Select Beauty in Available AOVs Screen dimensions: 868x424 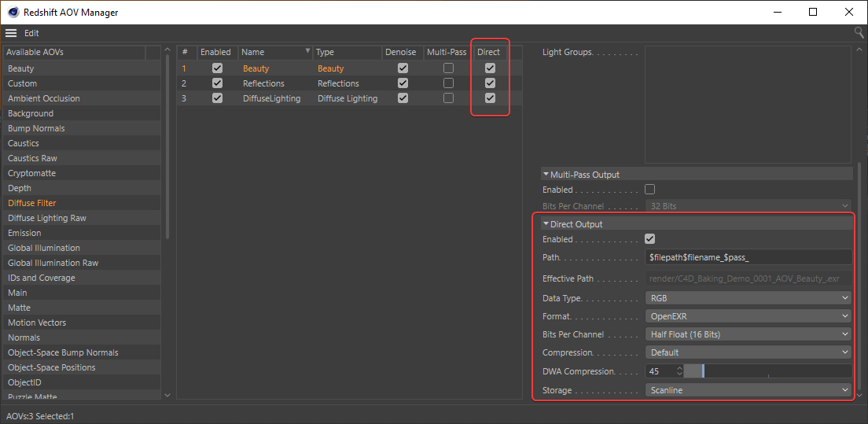(82, 68)
